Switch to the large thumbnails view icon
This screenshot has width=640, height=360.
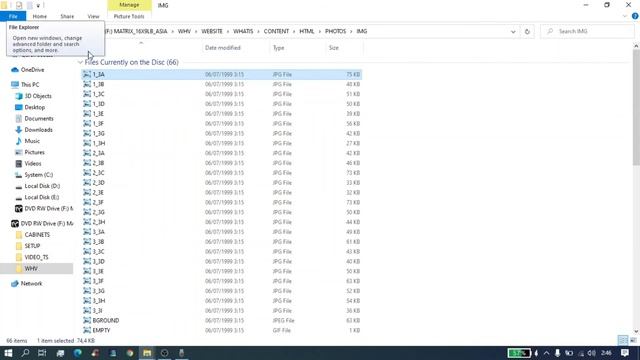pos(633,340)
